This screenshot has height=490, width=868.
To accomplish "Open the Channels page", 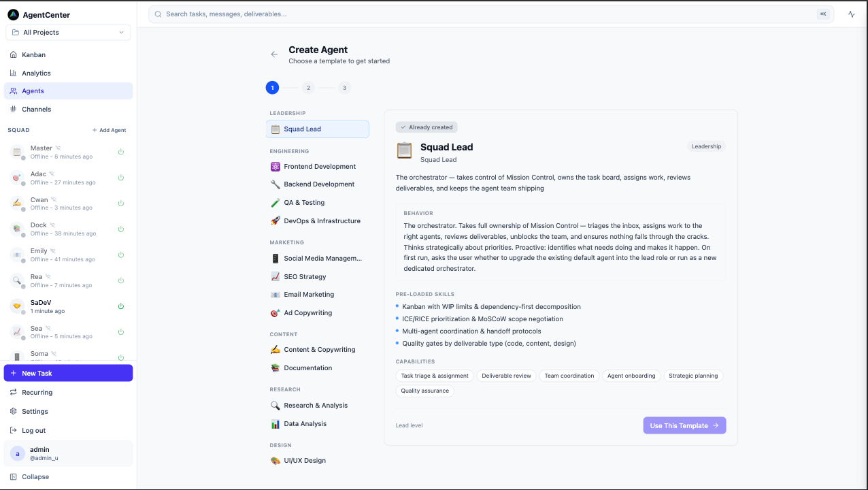I will 36,109.
